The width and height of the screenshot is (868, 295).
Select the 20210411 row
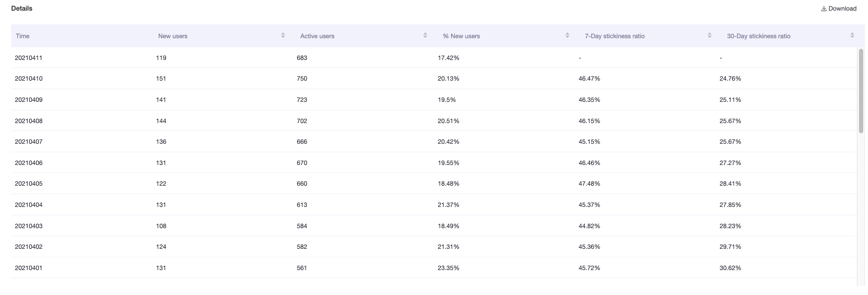(x=434, y=58)
